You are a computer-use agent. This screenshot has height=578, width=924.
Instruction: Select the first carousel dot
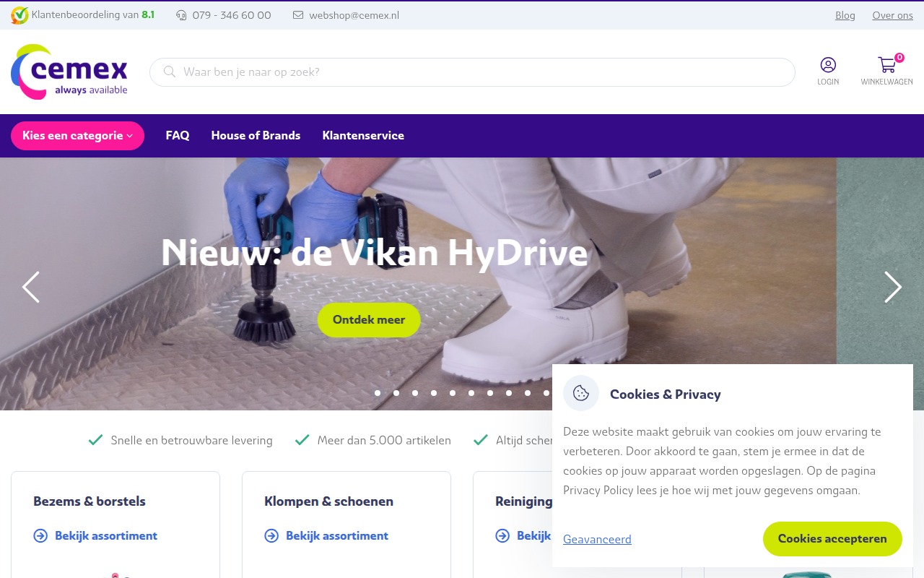pos(378,393)
